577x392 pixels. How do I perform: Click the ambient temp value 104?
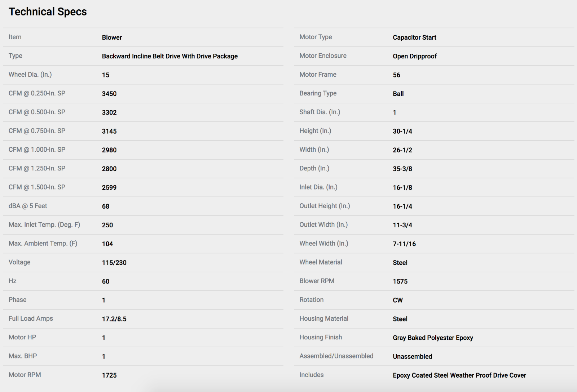tap(107, 244)
